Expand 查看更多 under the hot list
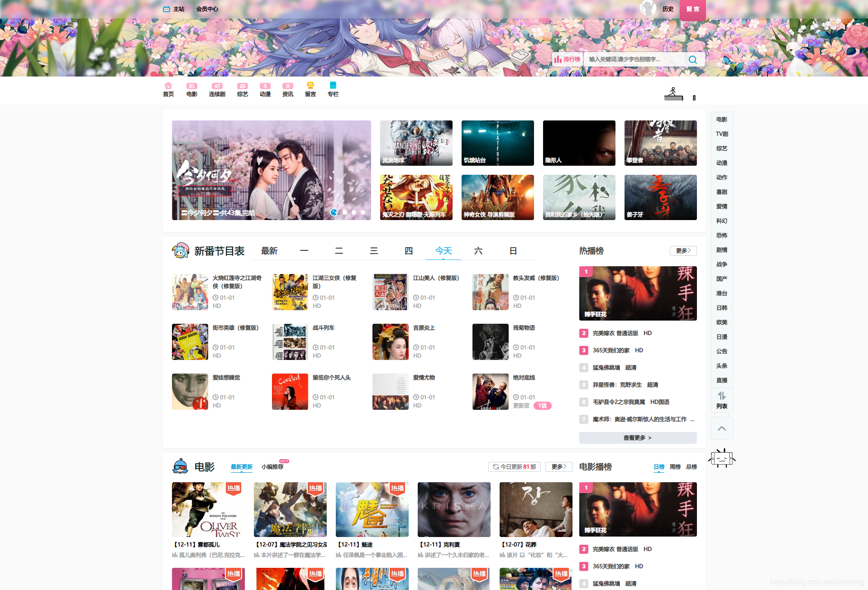Screen dimensions: 868x590 click(638, 438)
